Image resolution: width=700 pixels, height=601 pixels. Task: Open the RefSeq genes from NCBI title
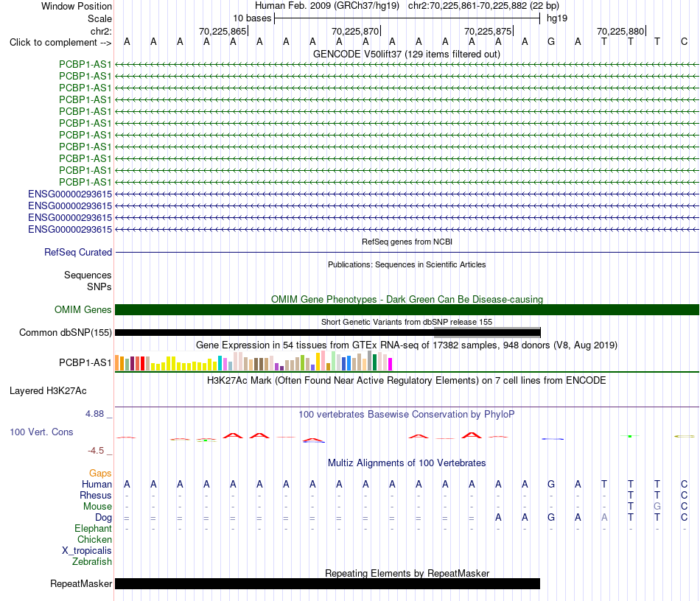(x=407, y=242)
